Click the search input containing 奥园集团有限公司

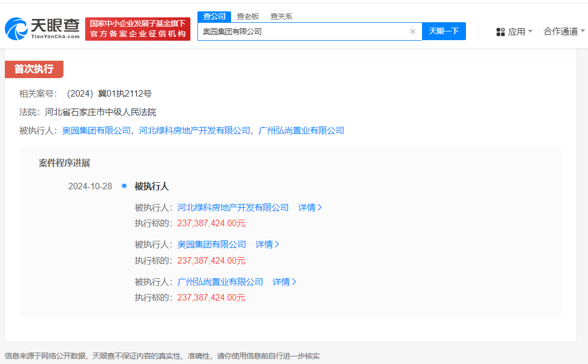(x=304, y=31)
